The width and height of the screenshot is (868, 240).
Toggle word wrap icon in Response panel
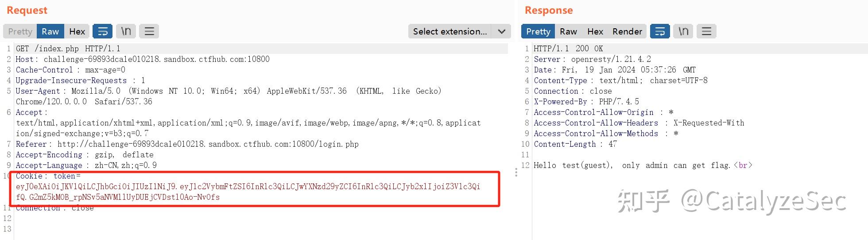click(660, 31)
